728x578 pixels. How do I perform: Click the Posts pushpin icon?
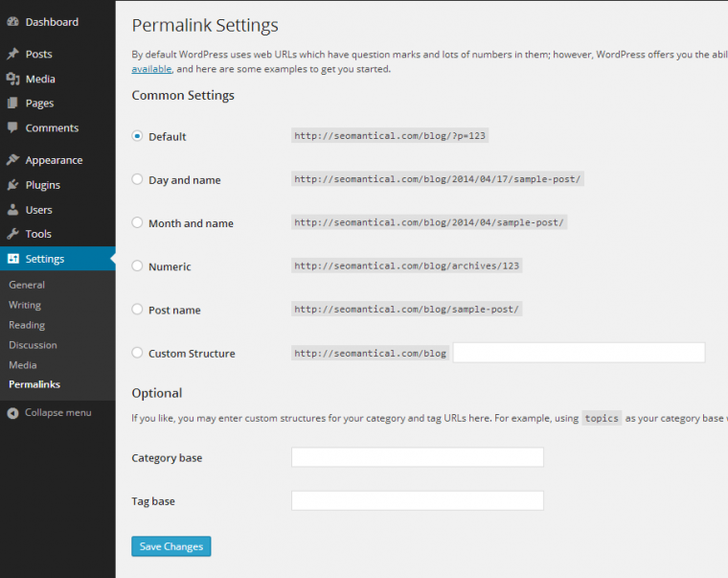(13, 54)
